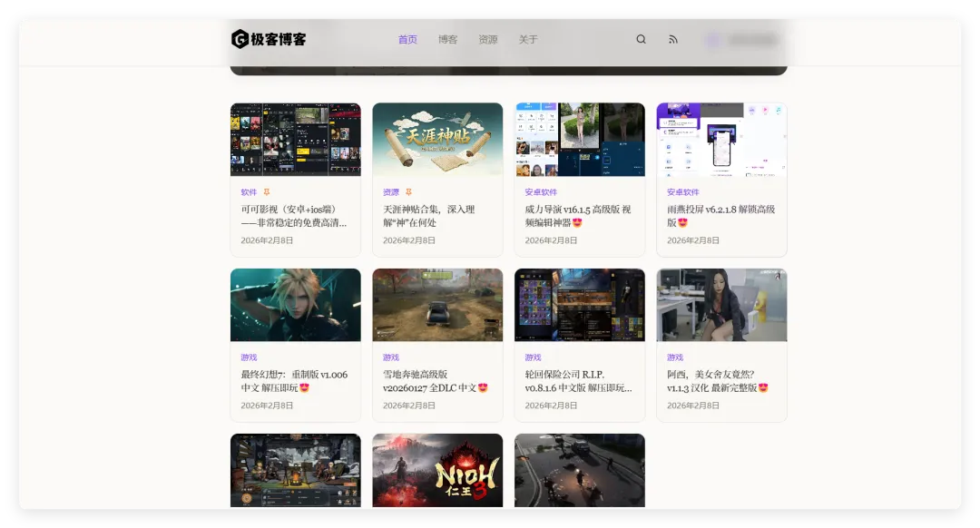Select 安卓软件 tag on 雨燕投屏 card
The image size is (980, 528).
(682, 192)
